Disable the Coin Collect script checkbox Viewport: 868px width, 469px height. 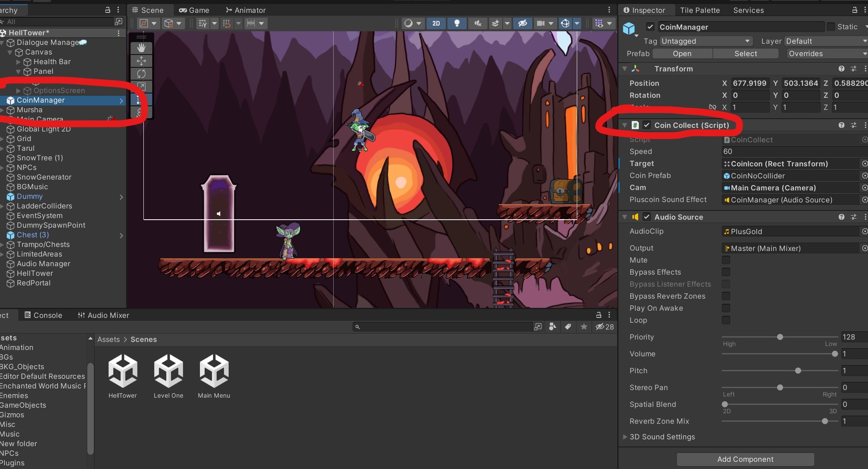coord(647,125)
